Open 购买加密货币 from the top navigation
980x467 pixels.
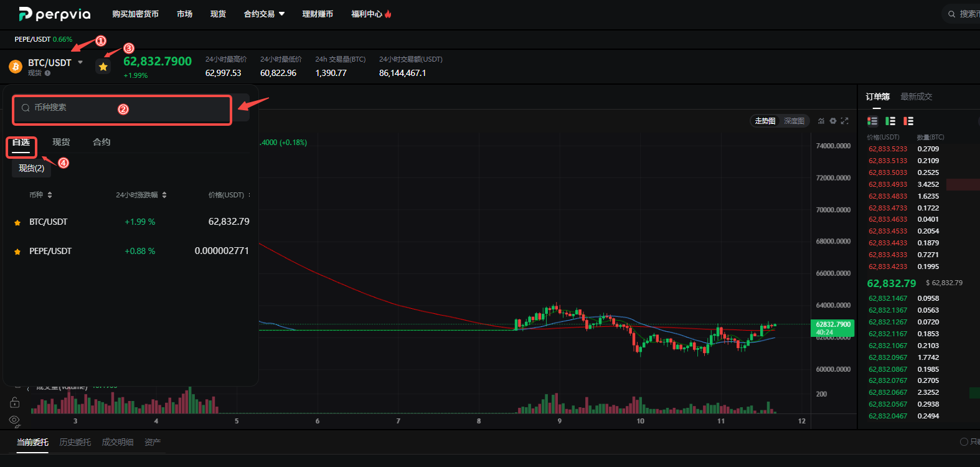pyautogui.click(x=135, y=14)
